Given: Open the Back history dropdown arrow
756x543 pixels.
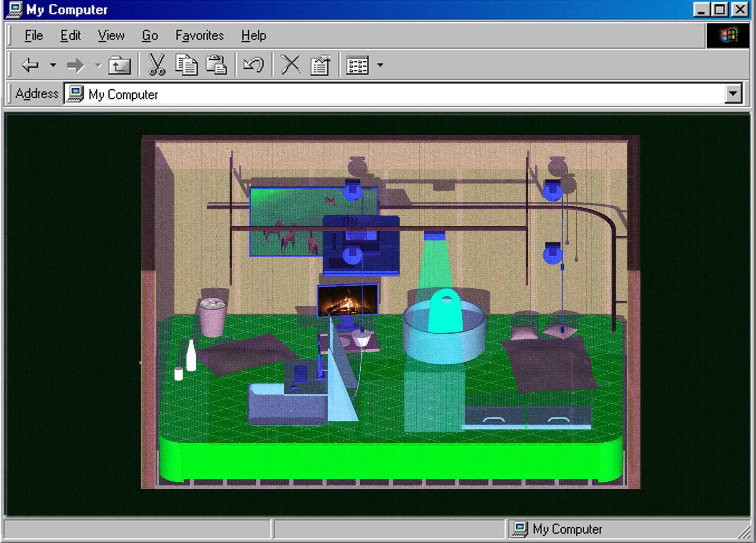Looking at the screenshot, I should (x=53, y=65).
